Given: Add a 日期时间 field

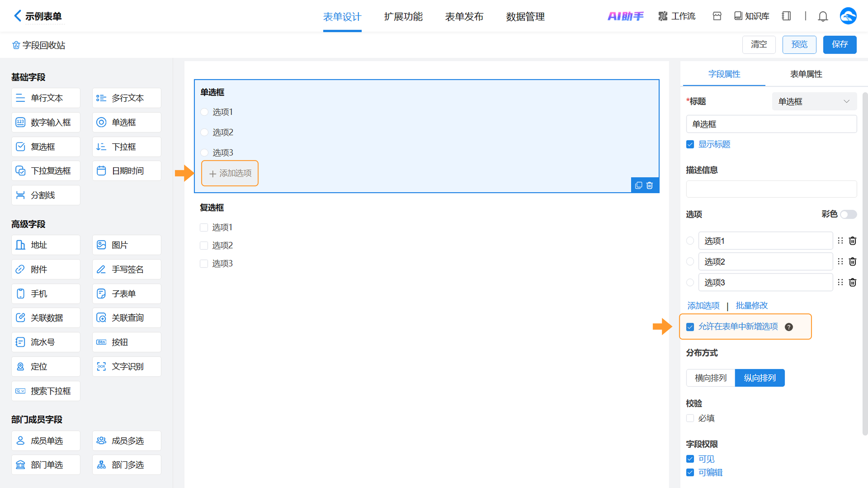Looking at the screenshot, I should pos(127,171).
